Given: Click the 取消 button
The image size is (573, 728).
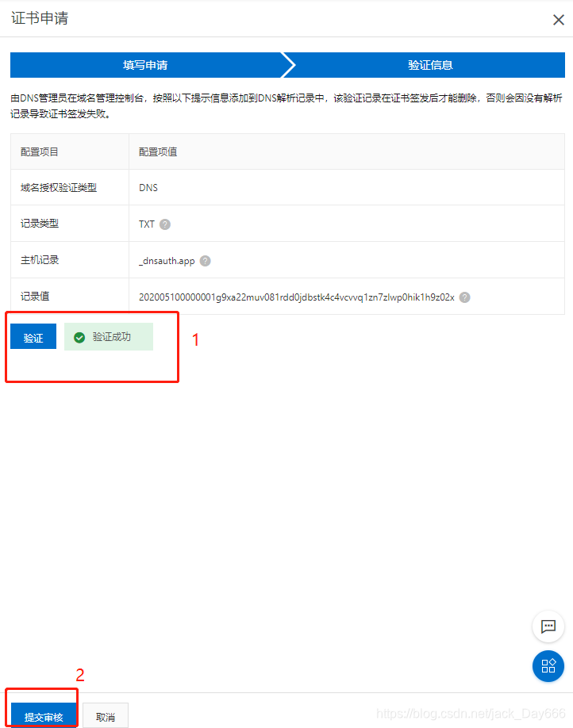Looking at the screenshot, I should pyautogui.click(x=105, y=715).
